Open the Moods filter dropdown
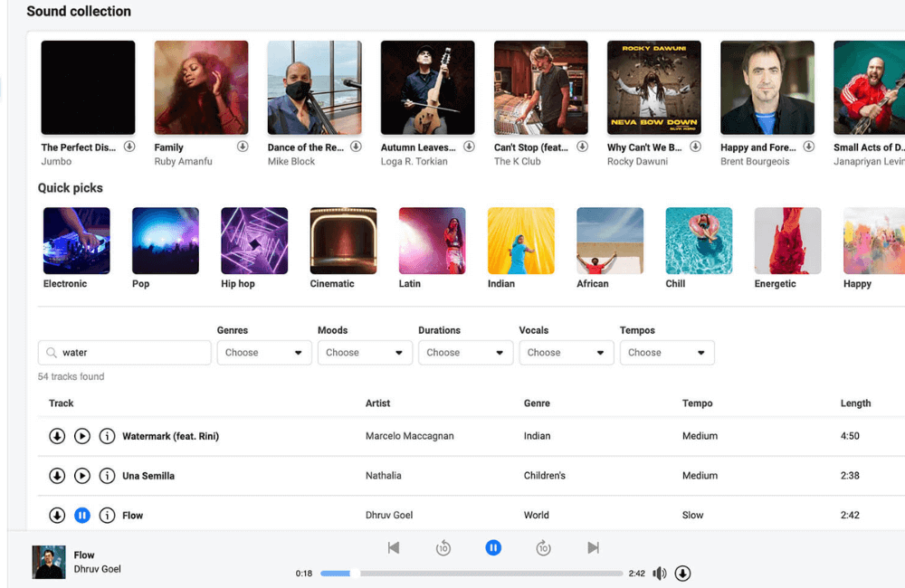905x588 pixels. pos(365,352)
